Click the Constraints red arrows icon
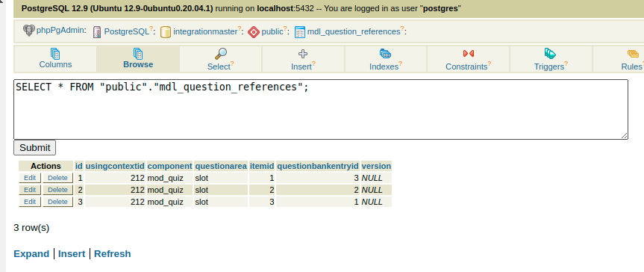Viewport: 644px width, 272px height. click(468, 54)
